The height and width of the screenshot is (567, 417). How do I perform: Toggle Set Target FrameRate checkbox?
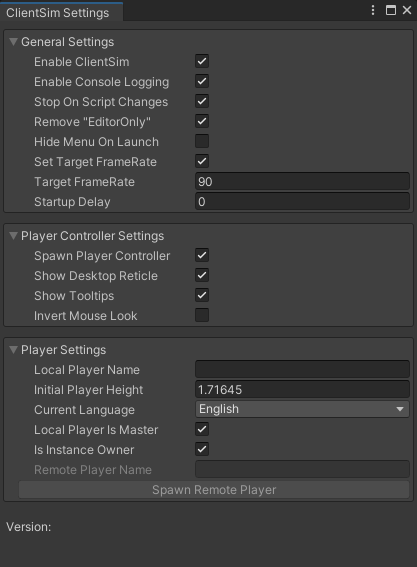pos(202,161)
